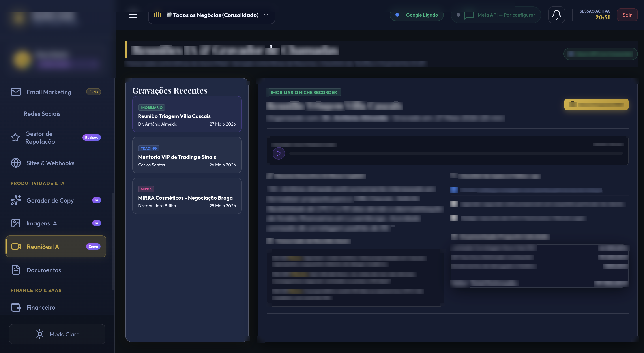Click Distribuidora Brilha name
The image size is (644, 353).
157,205
